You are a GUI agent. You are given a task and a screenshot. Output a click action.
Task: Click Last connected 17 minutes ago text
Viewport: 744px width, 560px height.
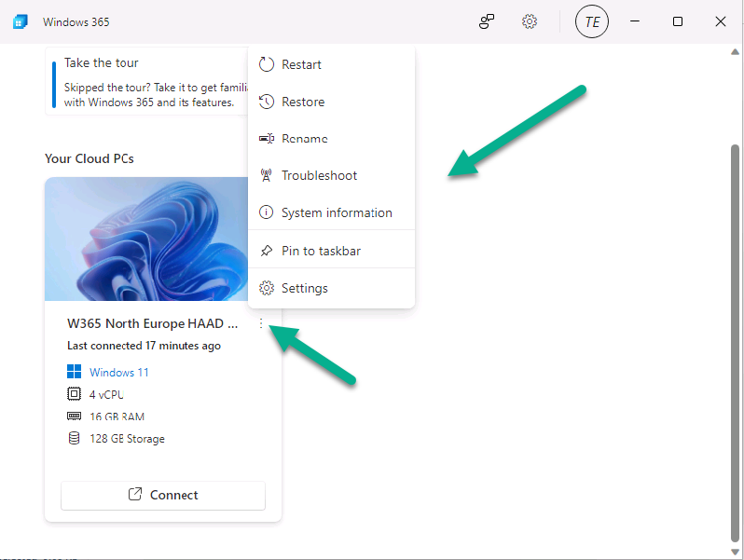coord(144,346)
